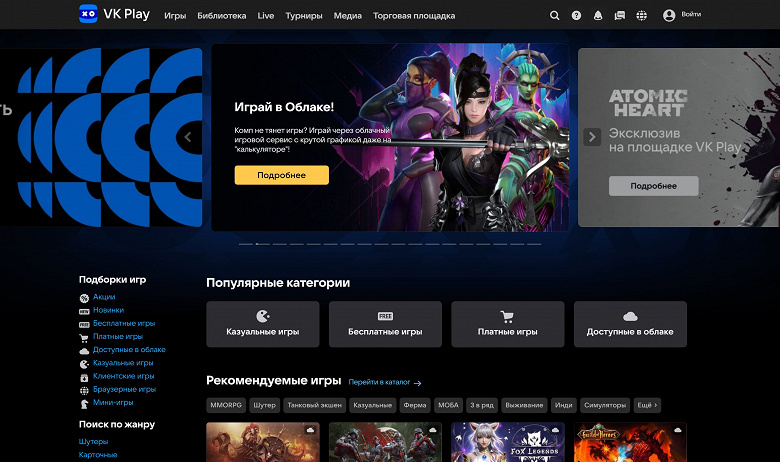Click yellow Подробнее button on cloud banner
Viewport: 780px width, 462px height.
coord(282,175)
